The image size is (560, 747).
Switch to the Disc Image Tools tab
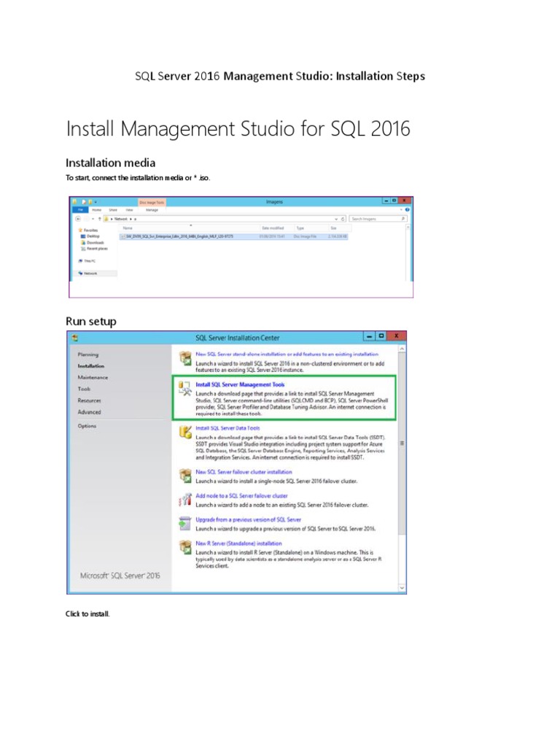coord(152,202)
